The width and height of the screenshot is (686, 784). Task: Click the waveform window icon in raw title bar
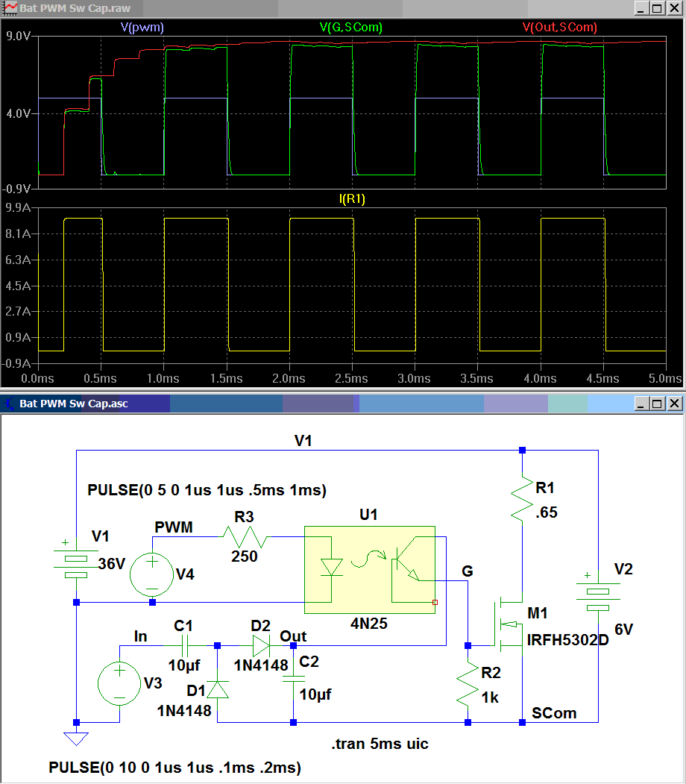tap(10, 8)
